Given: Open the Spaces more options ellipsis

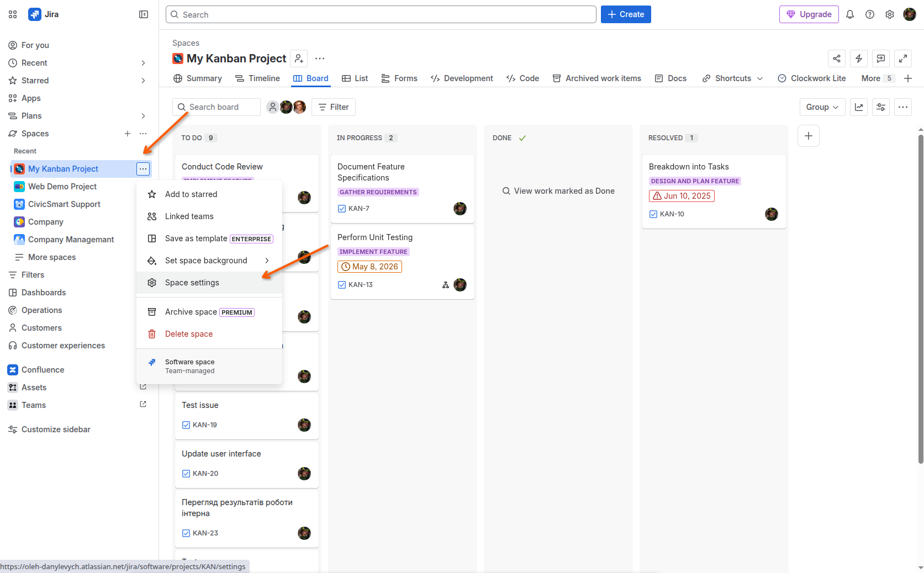Looking at the screenshot, I should [143, 134].
